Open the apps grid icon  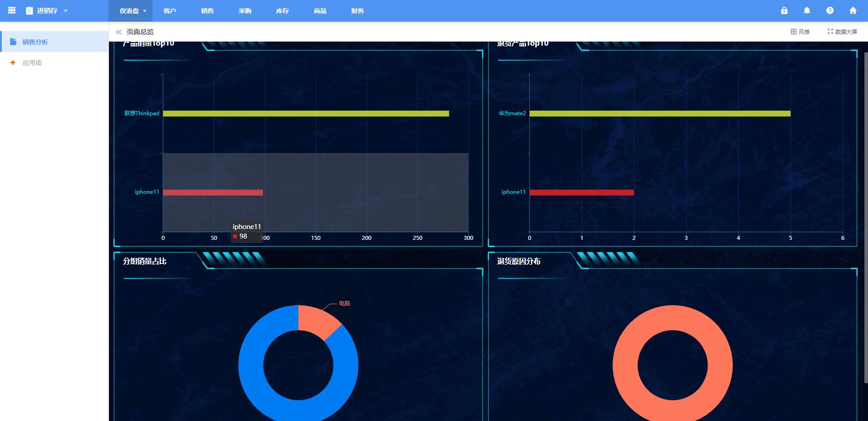(x=12, y=10)
